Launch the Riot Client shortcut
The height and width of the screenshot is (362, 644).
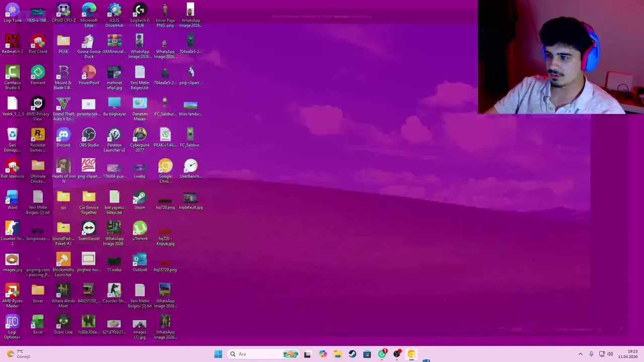click(38, 45)
